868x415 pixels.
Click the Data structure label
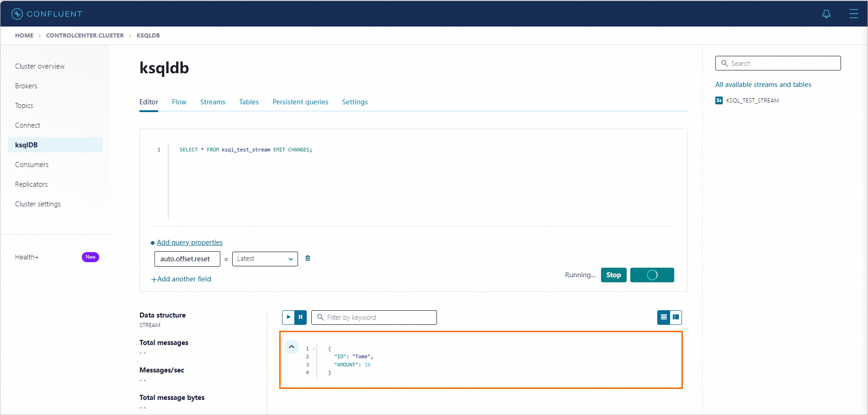pyautogui.click(x=162, y=315)
